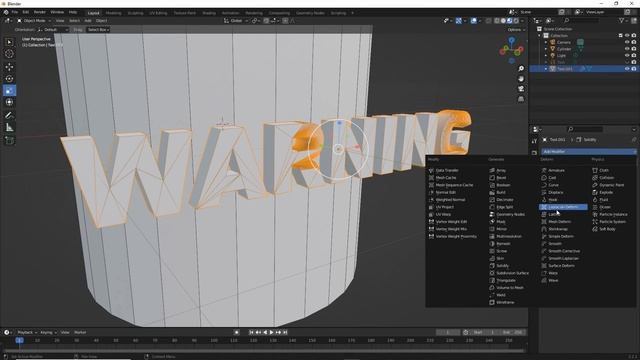Open the Object Mode dropdown
Viewport: 640px width, 360px height.
(34, 20)
